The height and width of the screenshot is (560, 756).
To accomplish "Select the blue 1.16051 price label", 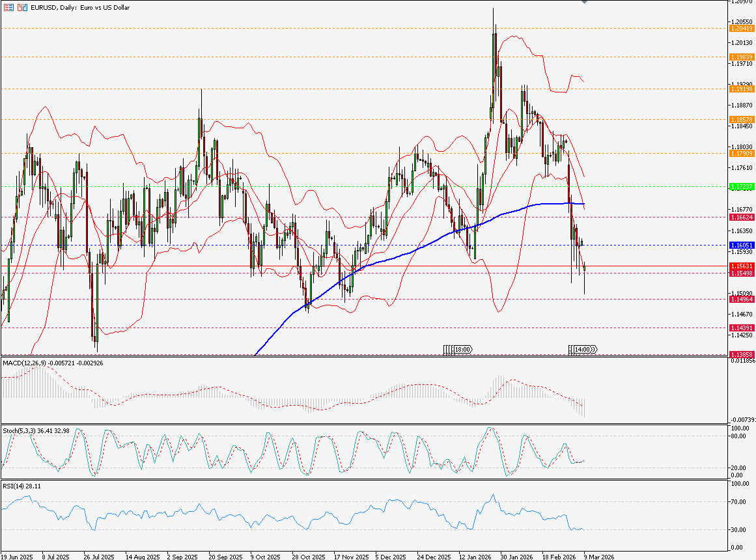I will coord(742,245).
